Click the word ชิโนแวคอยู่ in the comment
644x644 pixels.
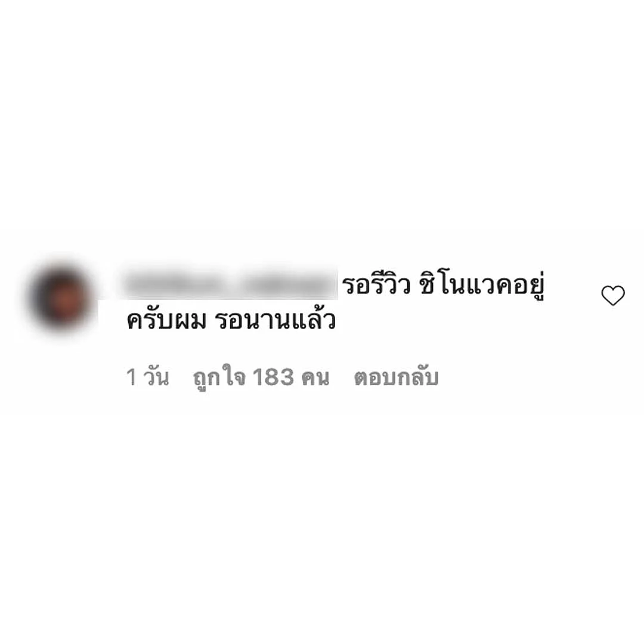[x=482, y=286]
